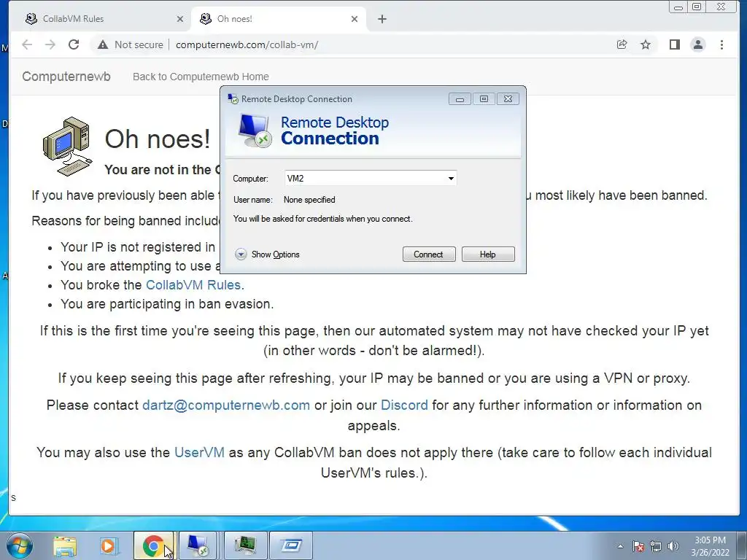Close the CollabVM Rules tab
This screenshot has height=560, width=747.
pyautogui.click(x=179, y=19)
